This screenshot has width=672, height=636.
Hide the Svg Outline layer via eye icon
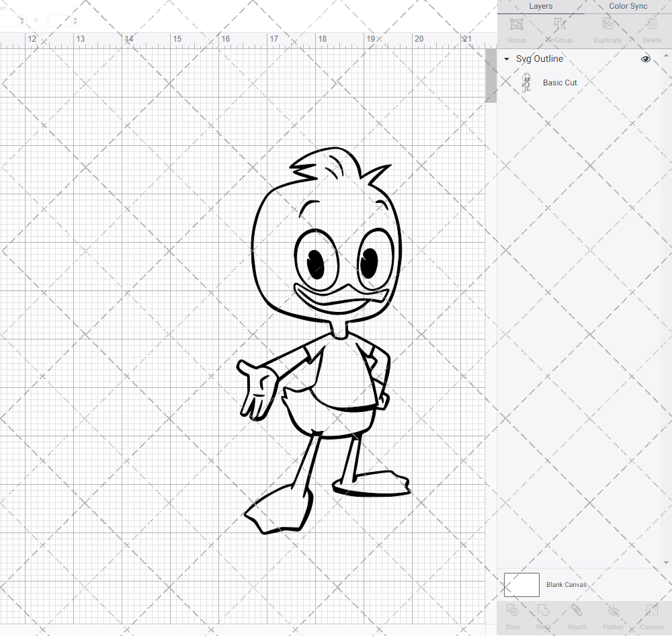645,59
